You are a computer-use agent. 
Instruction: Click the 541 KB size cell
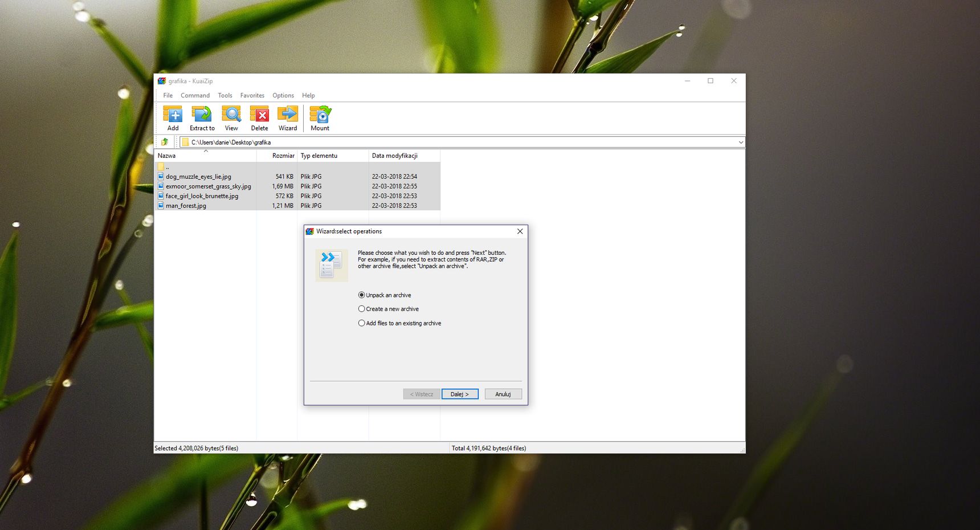[x=284, y=177]
